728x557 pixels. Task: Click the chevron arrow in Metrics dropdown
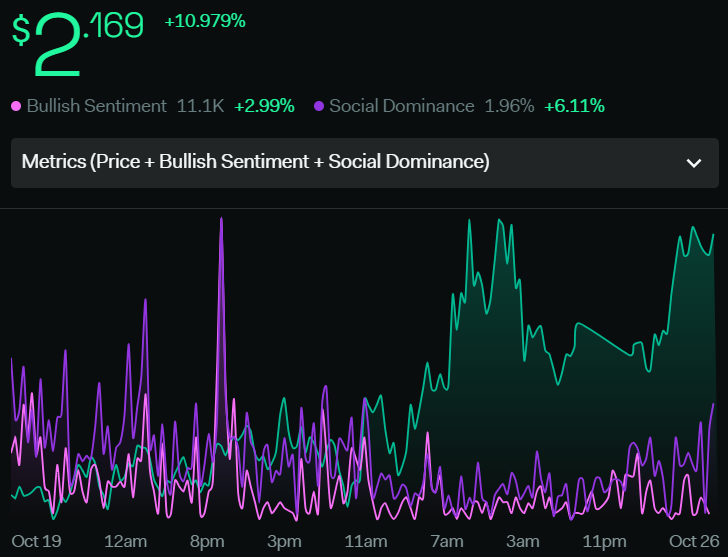tap(694, 163)
